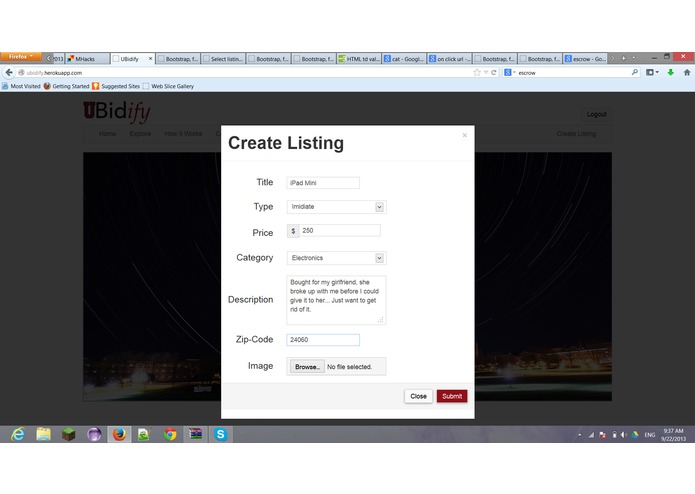This screenshot has width=695, height=494.
Task: Open the network signal tray icon
Action: tap(591, 435)
